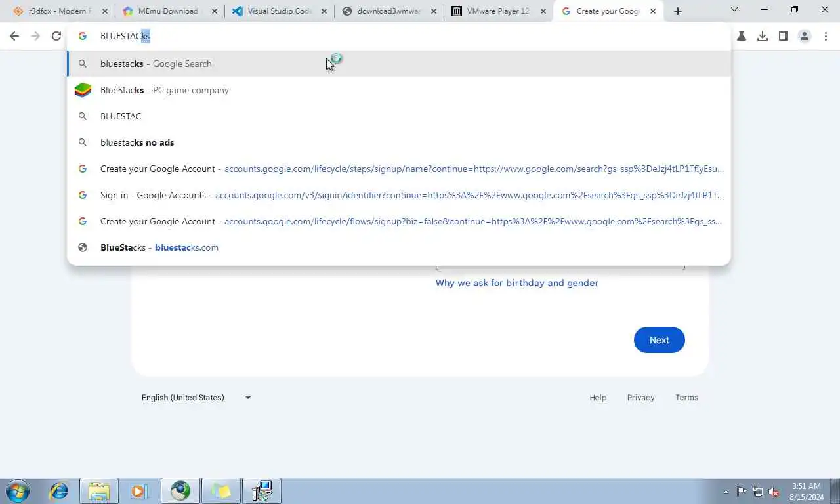Screen dimensions: 840x504
Task: Open the muted volume tray icon
Action: [x=774, y=492]
